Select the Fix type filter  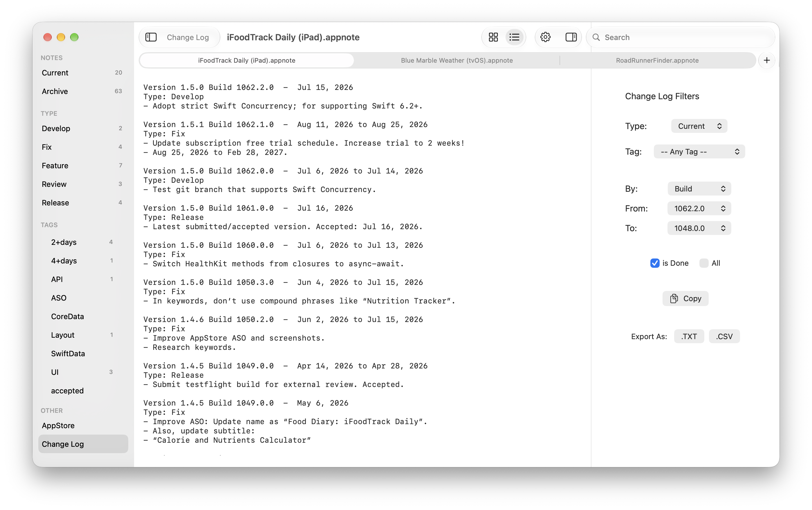(83, 147)
